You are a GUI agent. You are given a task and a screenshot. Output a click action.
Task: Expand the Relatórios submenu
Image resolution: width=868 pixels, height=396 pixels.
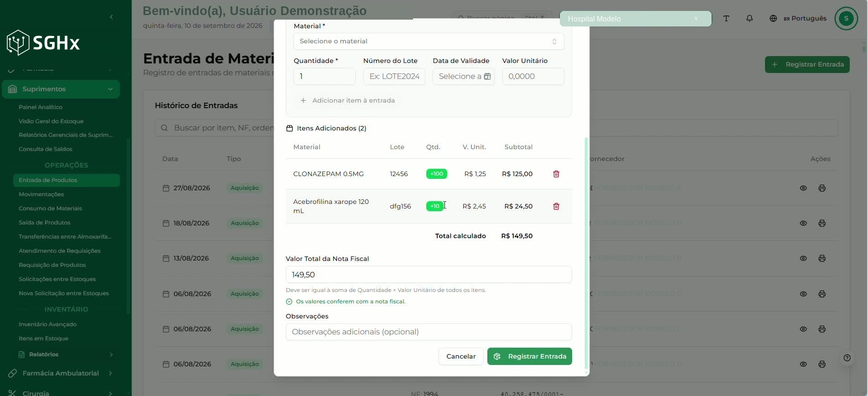pyautogui.click(x=66, y=354)
